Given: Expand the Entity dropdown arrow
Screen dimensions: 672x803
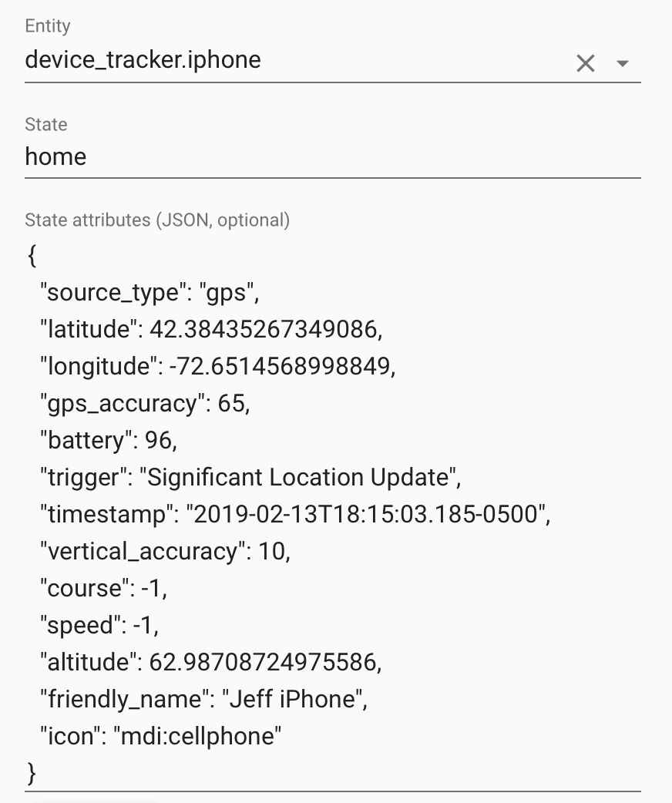Looking at the screenshot, I should tap(623, 64).
